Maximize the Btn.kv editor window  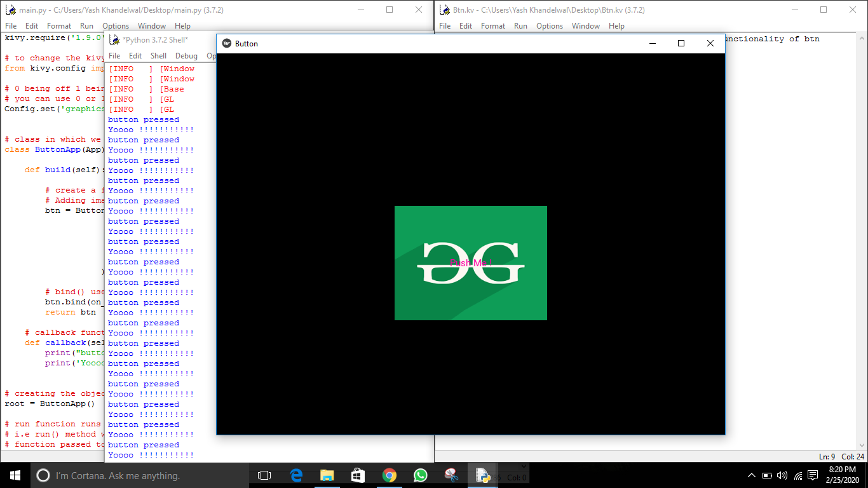tap(824, 10)
